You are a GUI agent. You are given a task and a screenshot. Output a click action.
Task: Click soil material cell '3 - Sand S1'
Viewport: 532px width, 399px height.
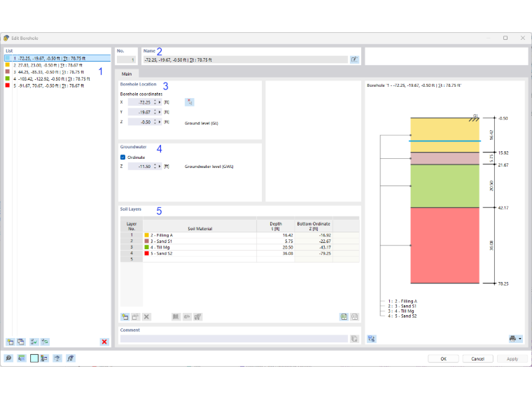(x=199, y=241)
